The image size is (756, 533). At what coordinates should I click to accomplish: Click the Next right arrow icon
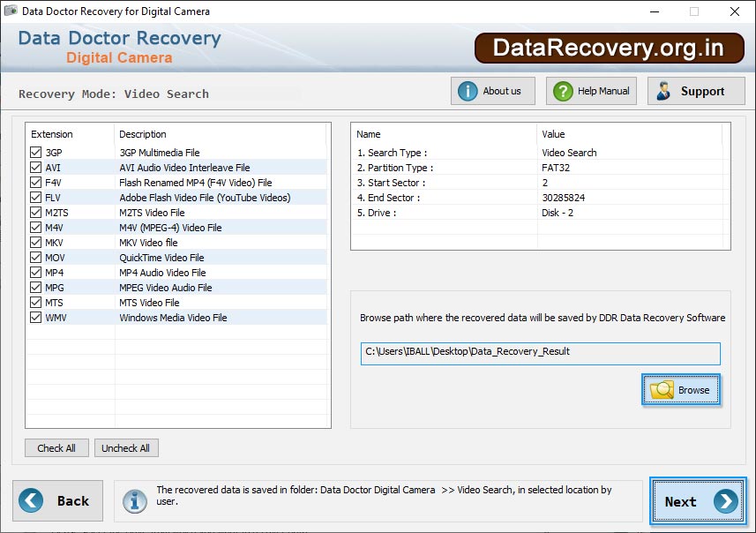tap(726, 501)
